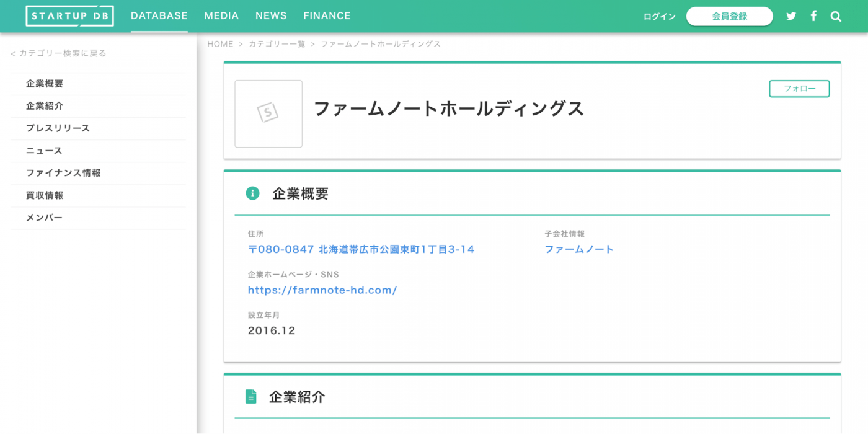
Task: Open the MEDIA section
Action: click(x=221, y=15)
